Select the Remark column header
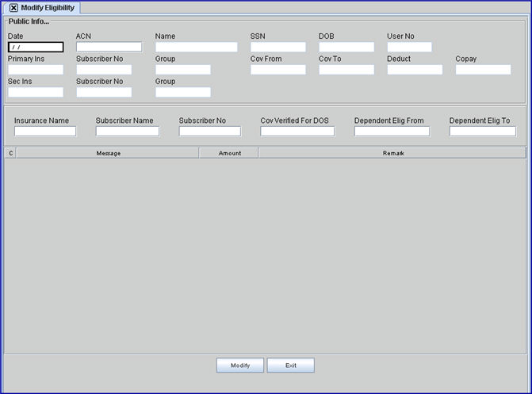The height and width of the screenshot is (394, 532). [x=392, y=153]
